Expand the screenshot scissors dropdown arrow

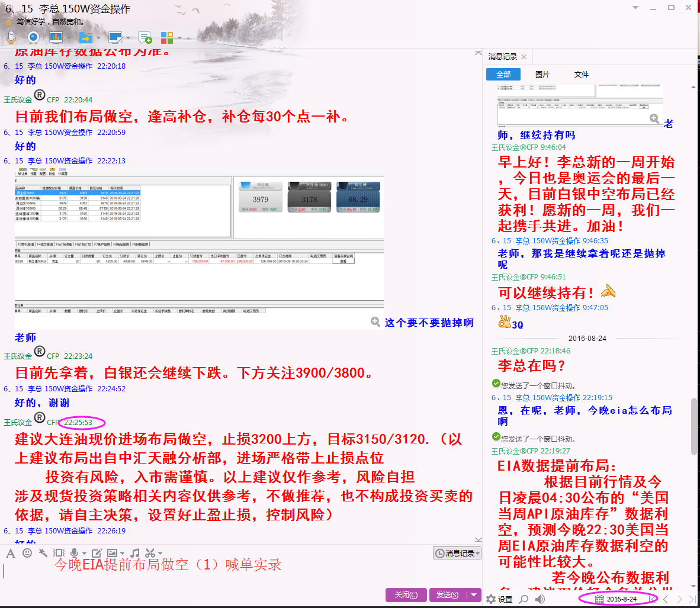[x=160, y=554]
